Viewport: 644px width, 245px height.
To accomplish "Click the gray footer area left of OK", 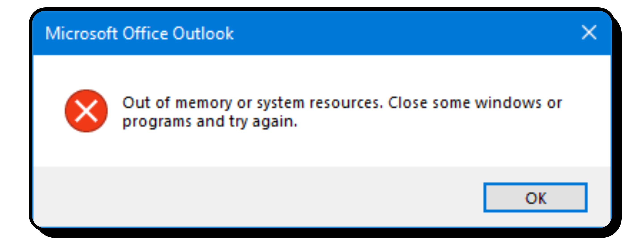I will tap(250, 198).
